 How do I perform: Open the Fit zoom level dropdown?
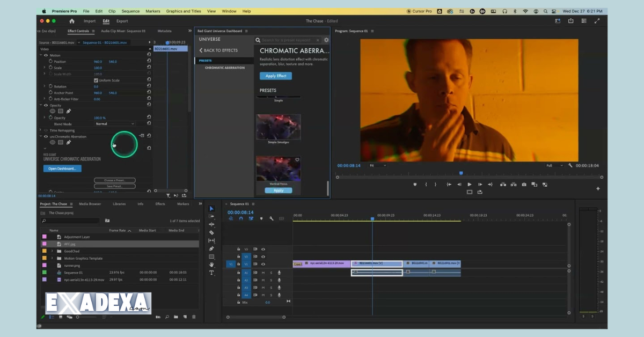[377, 165]
